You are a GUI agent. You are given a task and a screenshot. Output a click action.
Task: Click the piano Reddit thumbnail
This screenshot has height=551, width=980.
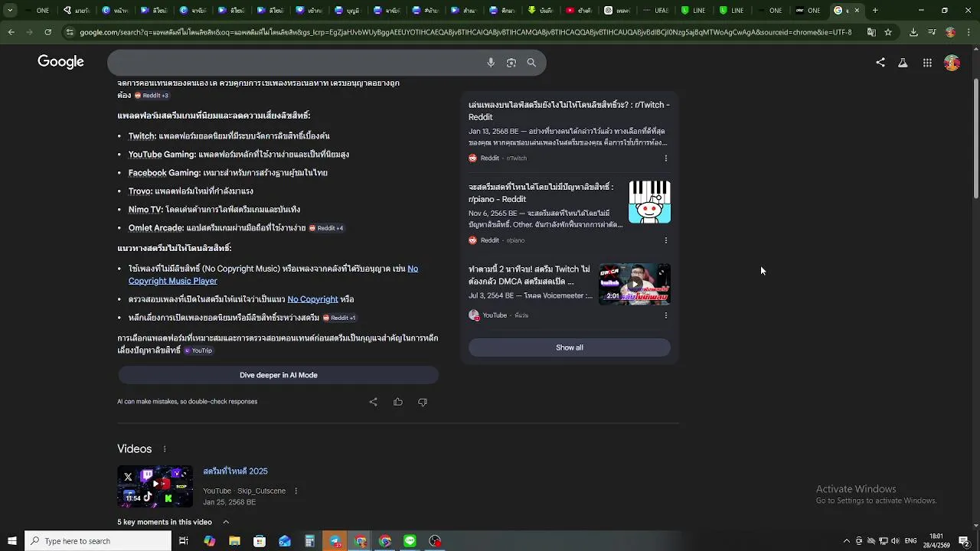[x=649, y=202]
